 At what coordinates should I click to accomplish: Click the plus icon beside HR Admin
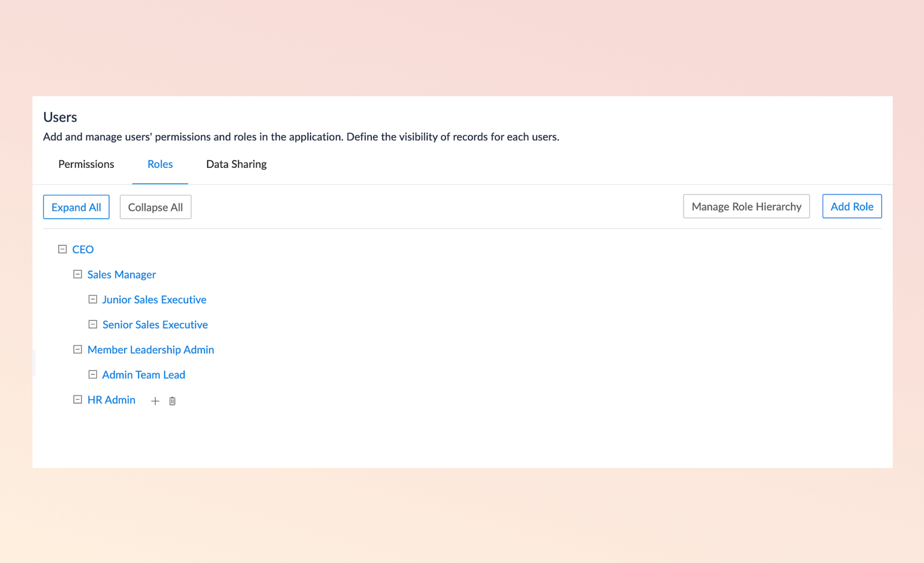(155, 401)
